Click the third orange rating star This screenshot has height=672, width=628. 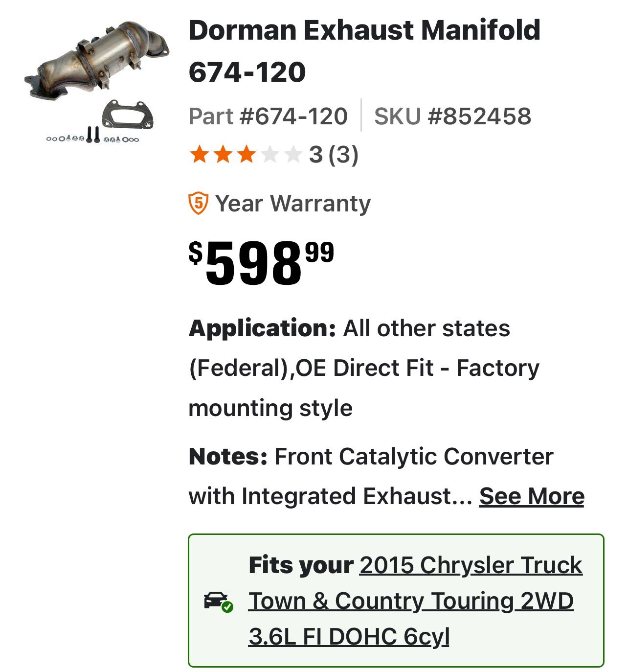246,155
